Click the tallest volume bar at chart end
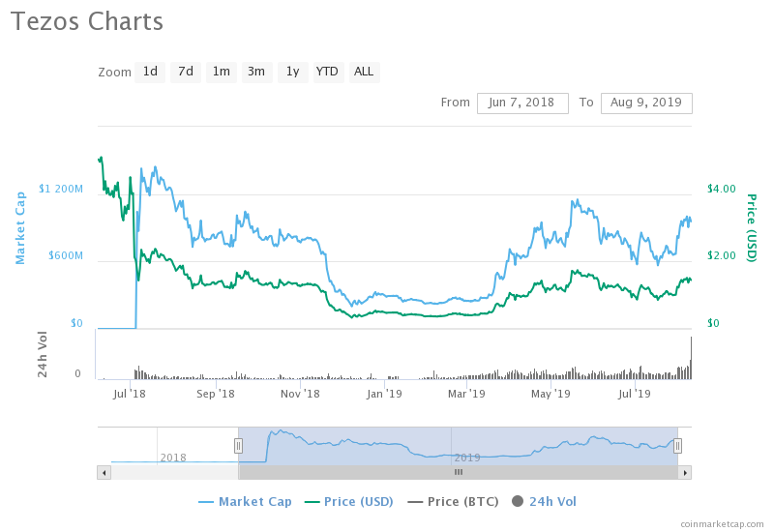 (691, 358)
